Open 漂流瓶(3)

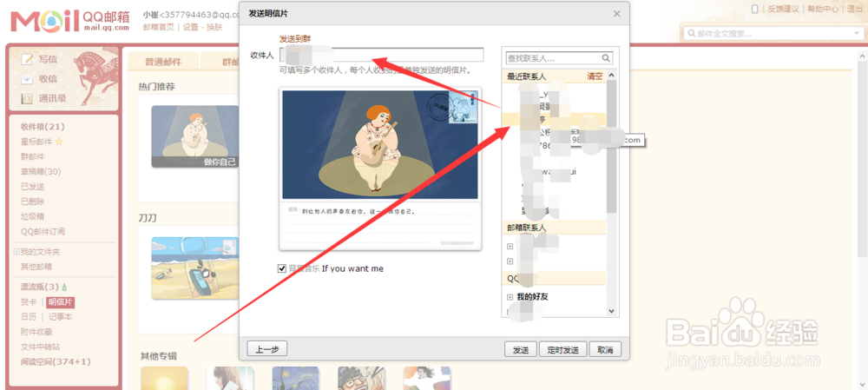(x=40, y=287)
